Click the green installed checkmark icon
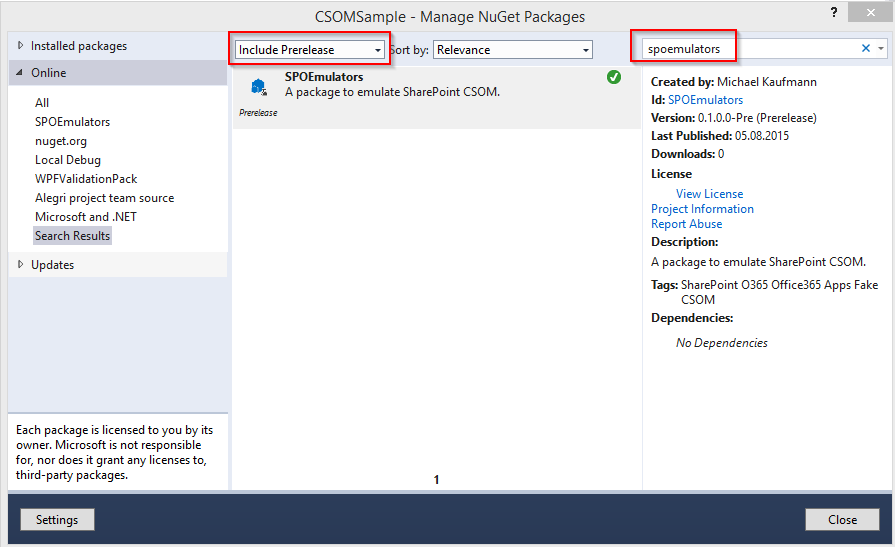 (x=614, y=78)
